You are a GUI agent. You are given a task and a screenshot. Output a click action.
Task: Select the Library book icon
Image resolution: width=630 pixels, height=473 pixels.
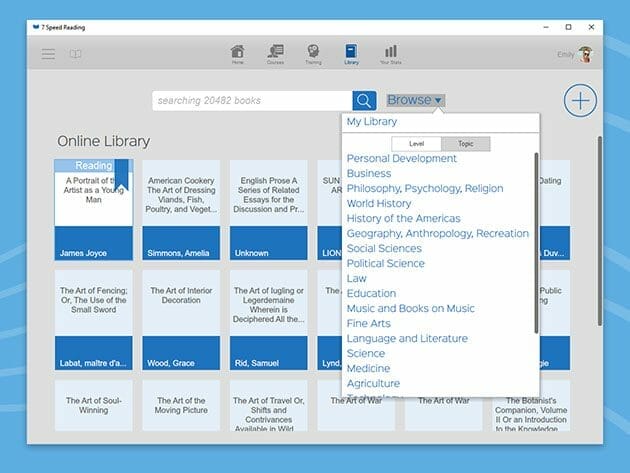(351, 52)
